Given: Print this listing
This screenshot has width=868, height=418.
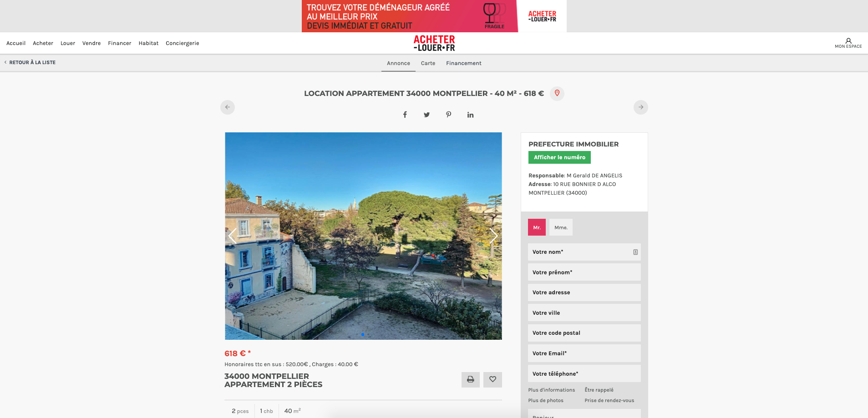Looking at the screenshot, I should coord(471,380).
